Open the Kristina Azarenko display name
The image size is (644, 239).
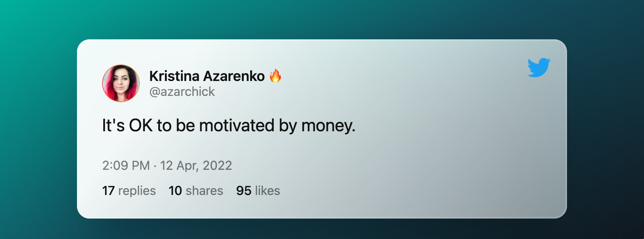(x=207, y=76)
